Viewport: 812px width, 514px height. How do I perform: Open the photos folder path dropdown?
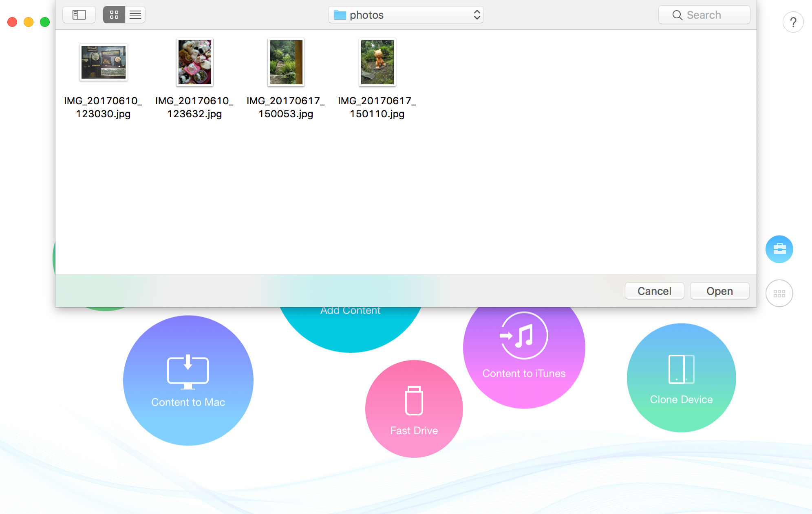click(x=406, y=15)
